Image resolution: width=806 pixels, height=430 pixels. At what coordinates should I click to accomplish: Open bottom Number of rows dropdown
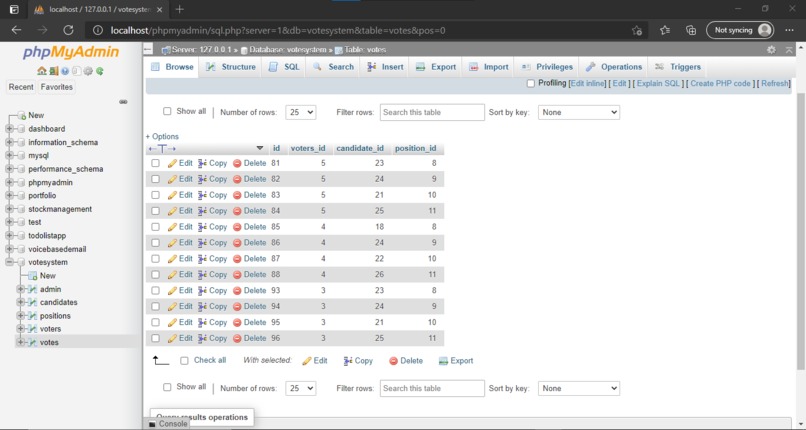point(301,388)
